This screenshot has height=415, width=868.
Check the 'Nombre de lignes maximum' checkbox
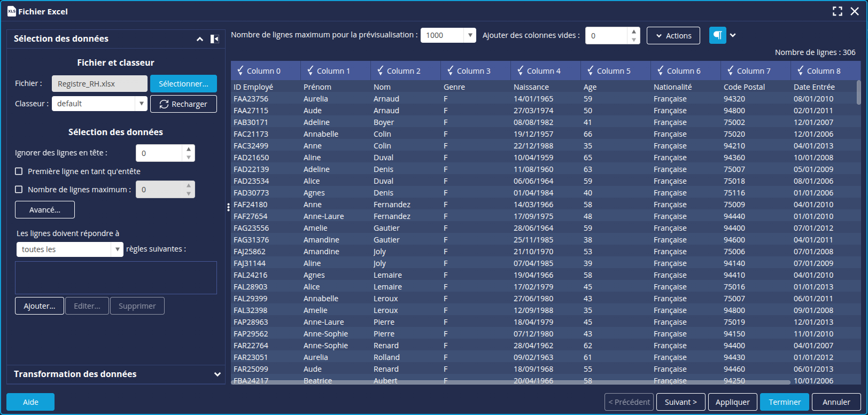pyautogui.click(x=19, y=190)
